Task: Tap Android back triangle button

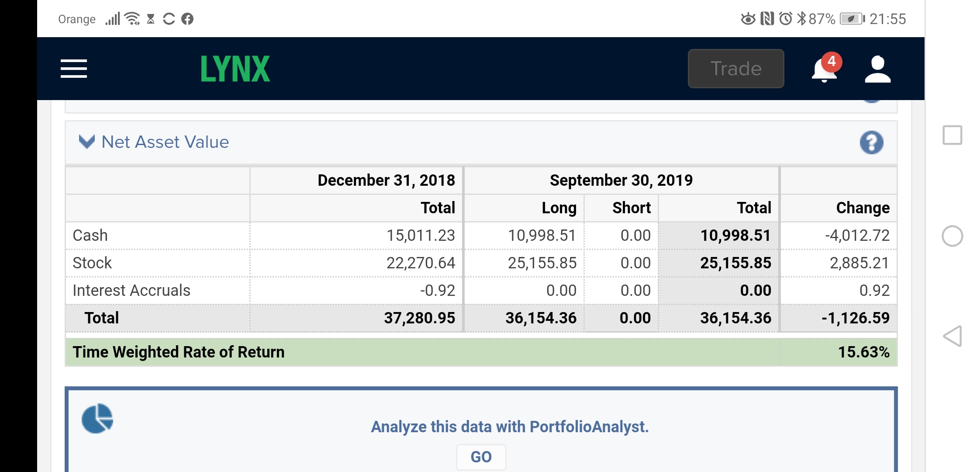Action: point(952,336)
